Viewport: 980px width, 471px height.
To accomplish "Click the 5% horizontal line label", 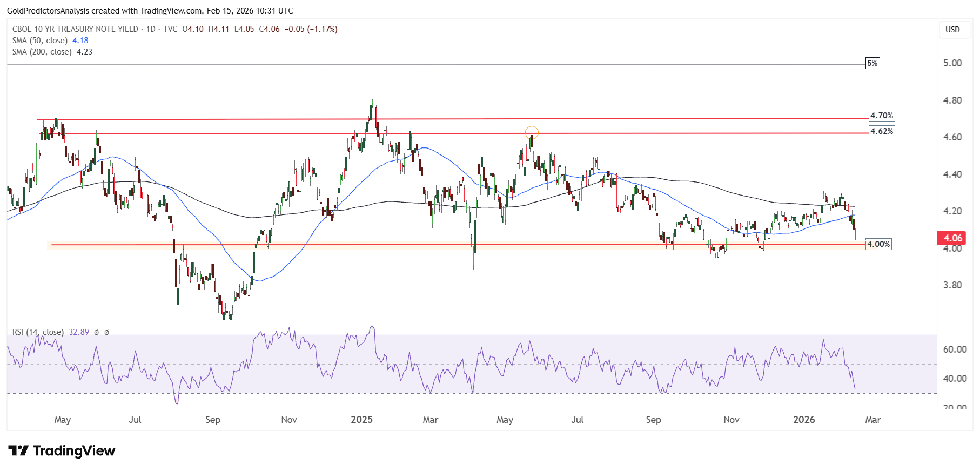I will pyautogui.click(x=872, y=63).
